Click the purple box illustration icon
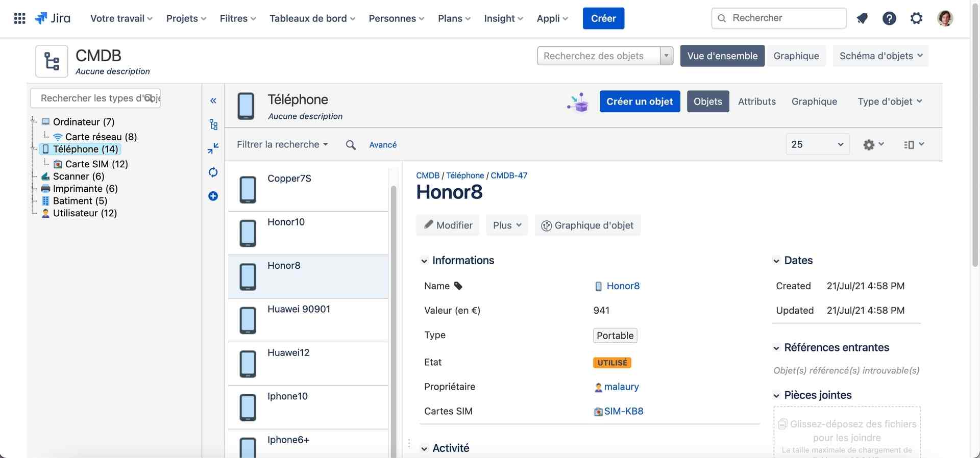This screenshot has width=980, height=458. (x=578, y=102)
